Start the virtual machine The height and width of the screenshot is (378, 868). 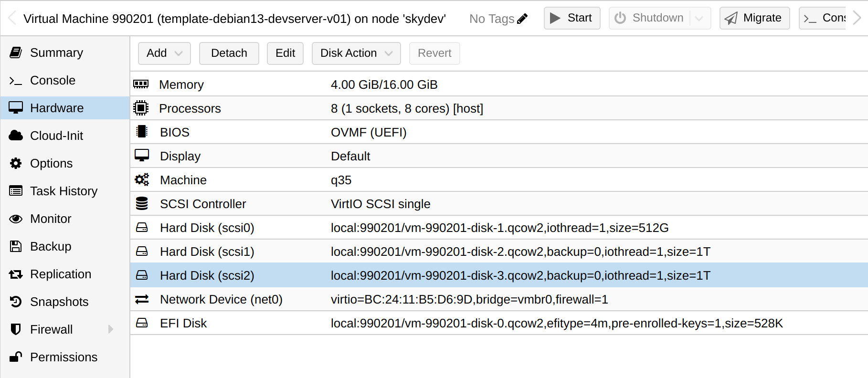click(572, 18)
